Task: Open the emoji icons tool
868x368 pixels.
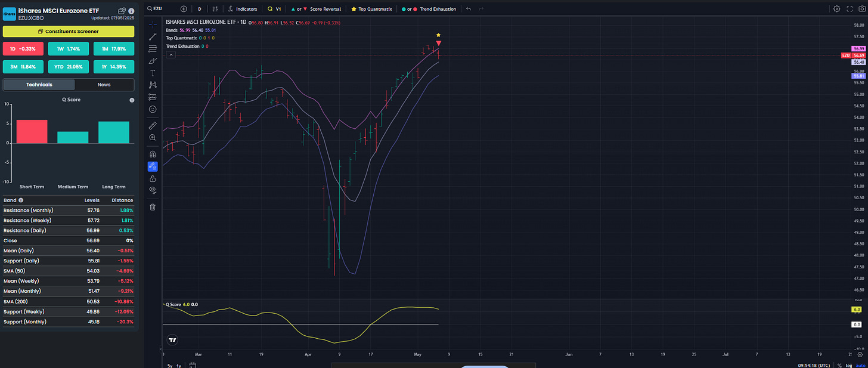Action: (153, 110)
